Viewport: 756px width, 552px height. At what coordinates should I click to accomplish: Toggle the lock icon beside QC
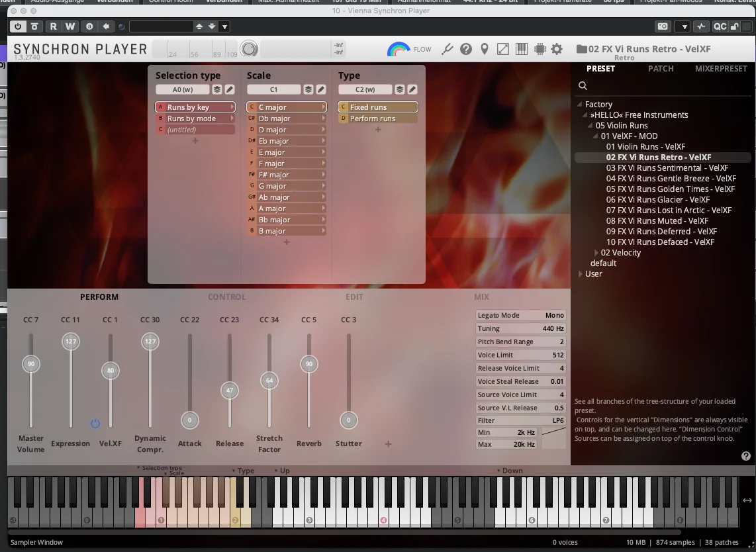pos(733,26)
